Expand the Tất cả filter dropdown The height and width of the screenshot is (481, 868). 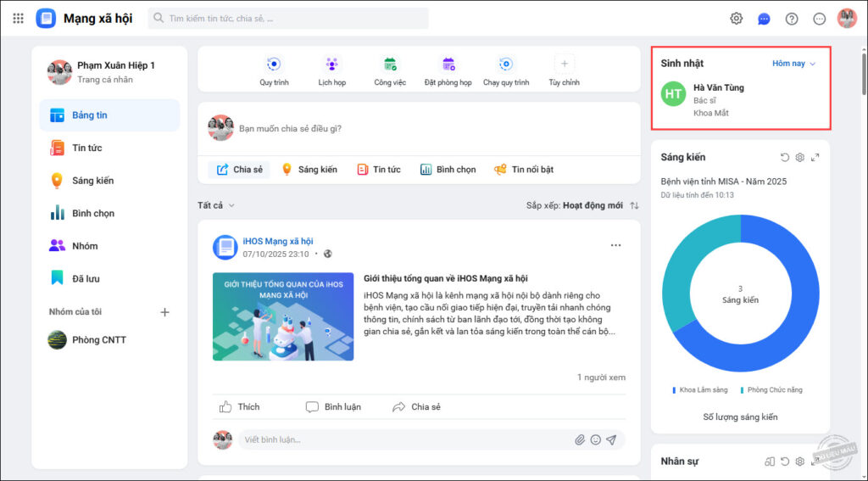click(x=216, y=205)
